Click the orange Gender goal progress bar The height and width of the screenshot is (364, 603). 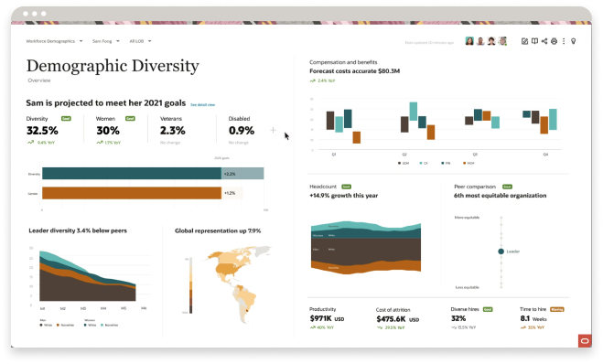pos(132,193)
